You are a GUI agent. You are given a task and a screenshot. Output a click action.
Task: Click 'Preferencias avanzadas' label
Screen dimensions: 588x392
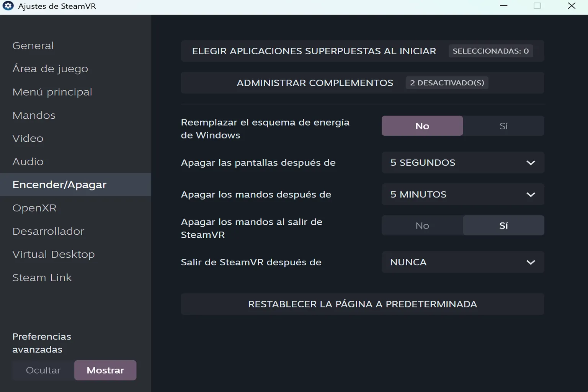pos(42,343)
